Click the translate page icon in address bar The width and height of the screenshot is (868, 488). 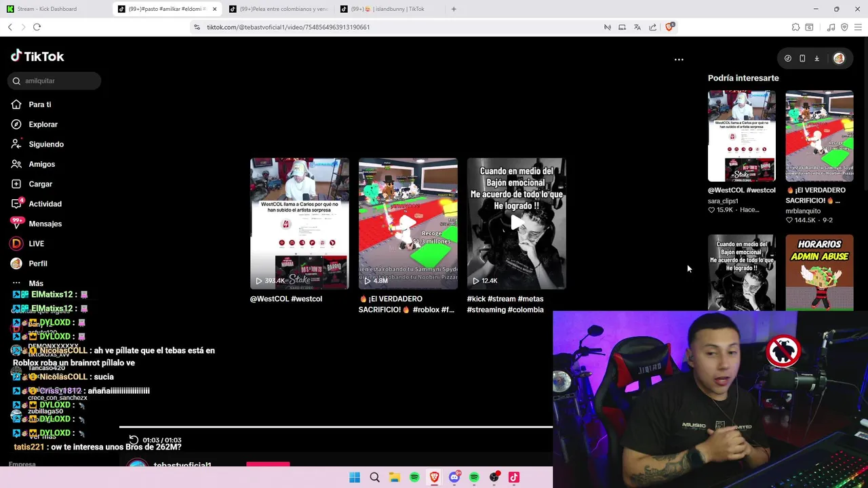click(x=637, y=27)
